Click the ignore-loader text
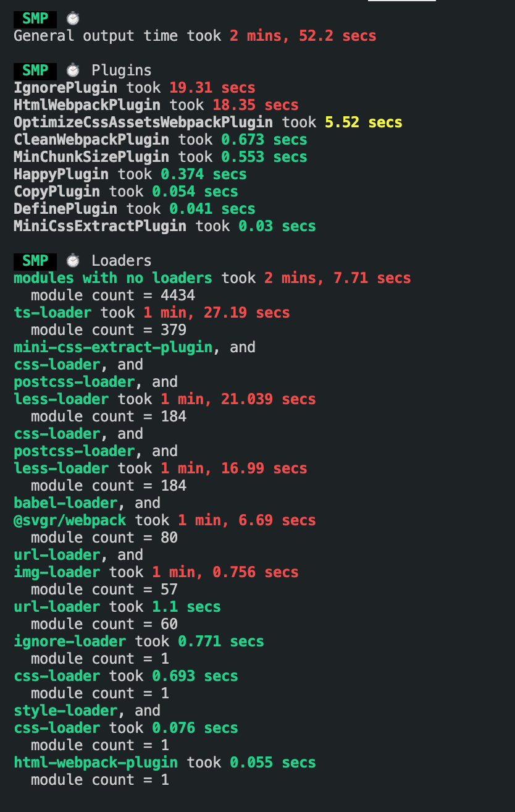Viewport: 515px width, 812px height. click(x=70, y=641)
